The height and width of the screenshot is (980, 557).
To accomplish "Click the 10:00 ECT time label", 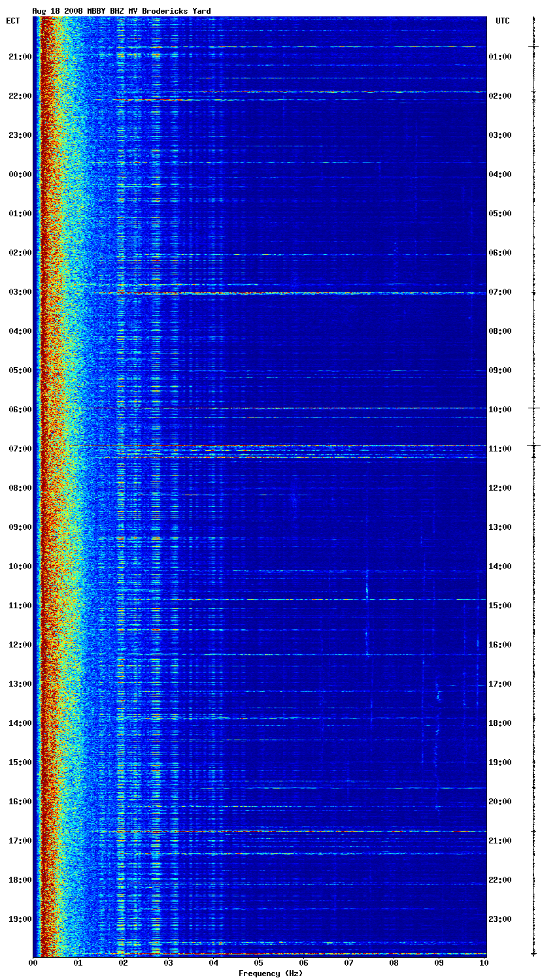I will 20,566.
